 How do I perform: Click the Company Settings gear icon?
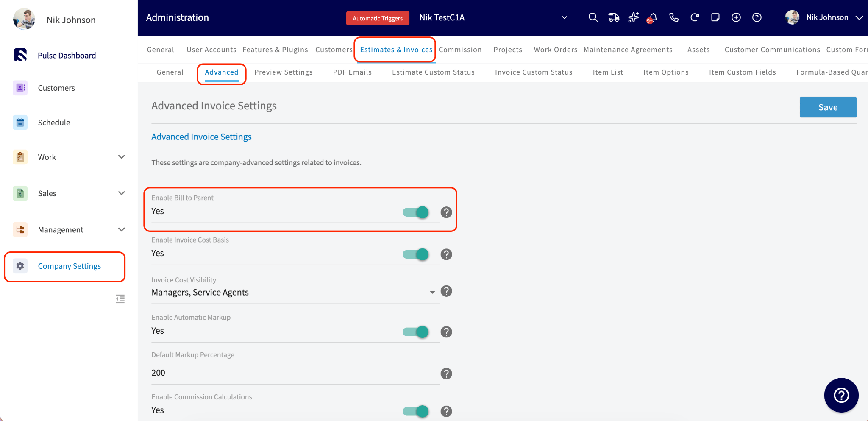[x=20, y=266]
